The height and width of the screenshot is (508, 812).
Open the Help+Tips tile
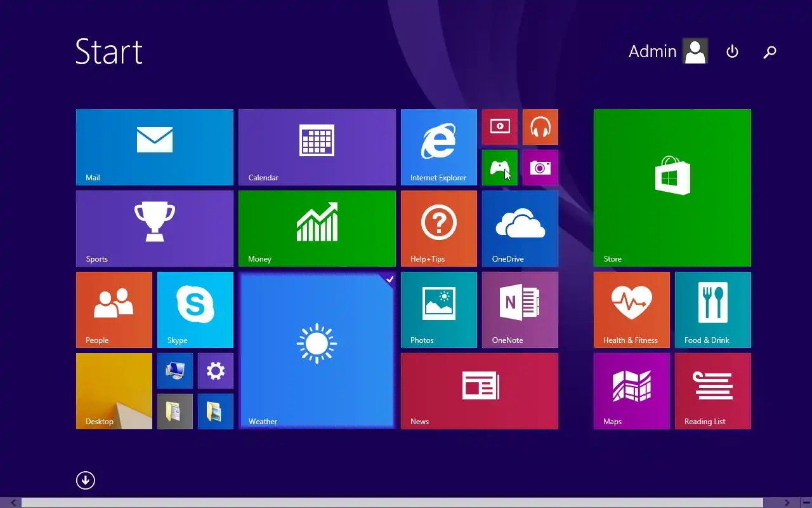[x=439, y=229]
